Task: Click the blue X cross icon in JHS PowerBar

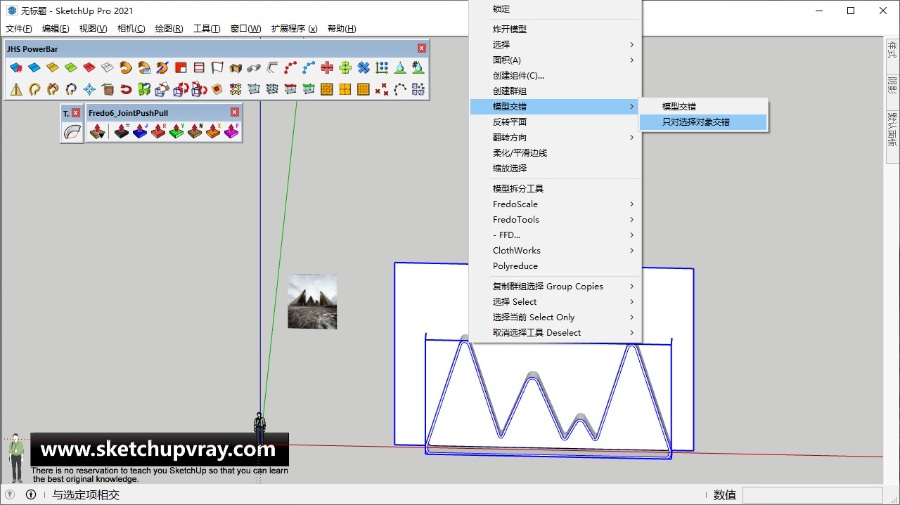Action: [x=363, y=68]
